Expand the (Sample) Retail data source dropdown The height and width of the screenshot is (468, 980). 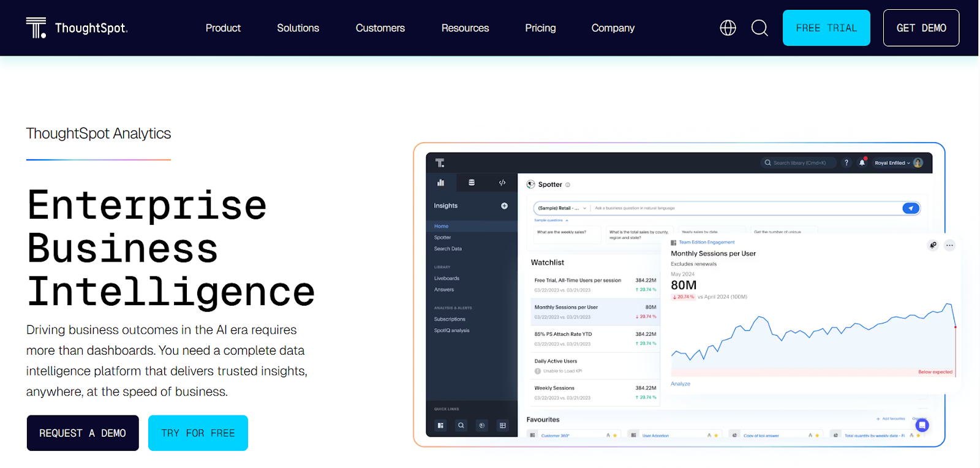click(562, 208)
